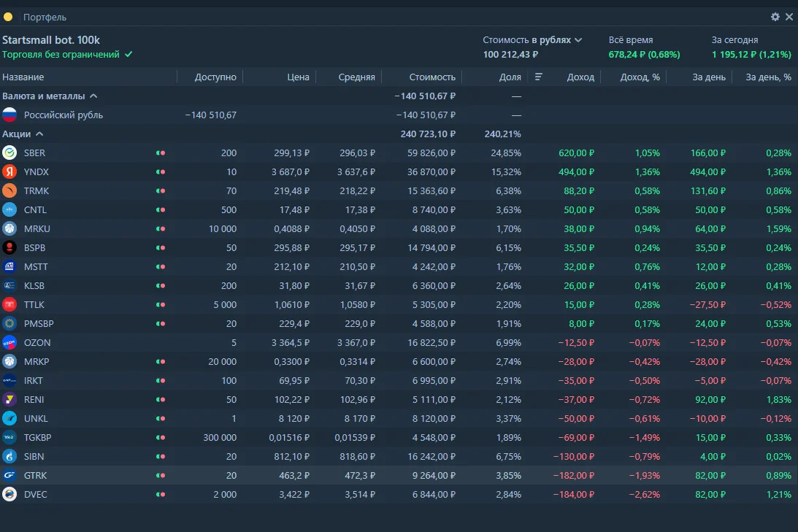The width and height of the screenshot is (798, 532).
Task: Click the green-red dots indicator for SBER
Action: 161,153
